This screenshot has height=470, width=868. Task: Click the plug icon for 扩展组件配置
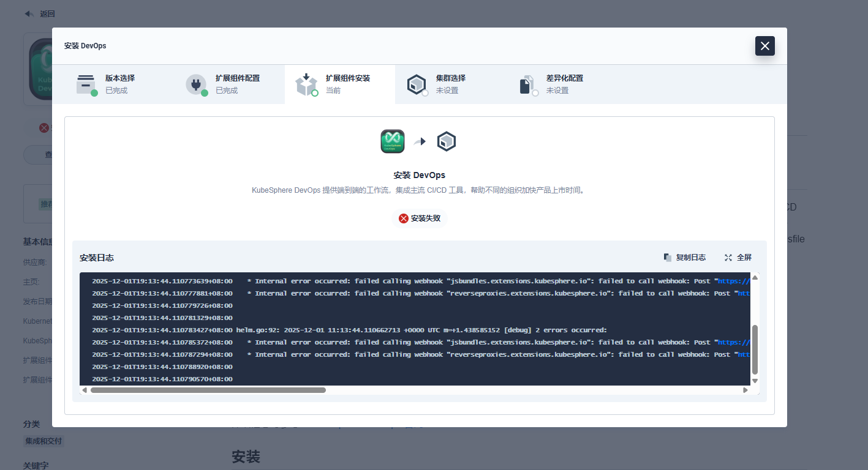pyautogui.click(x=196, y=84)
